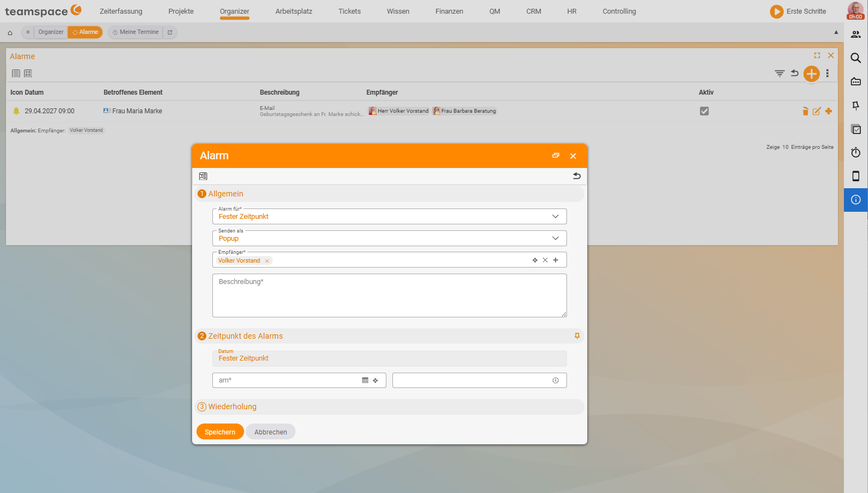Open the Zeiterfassung menu
The height and width of the screenshot is (493, 868).
pyautogui.click(x=121, y=11)
